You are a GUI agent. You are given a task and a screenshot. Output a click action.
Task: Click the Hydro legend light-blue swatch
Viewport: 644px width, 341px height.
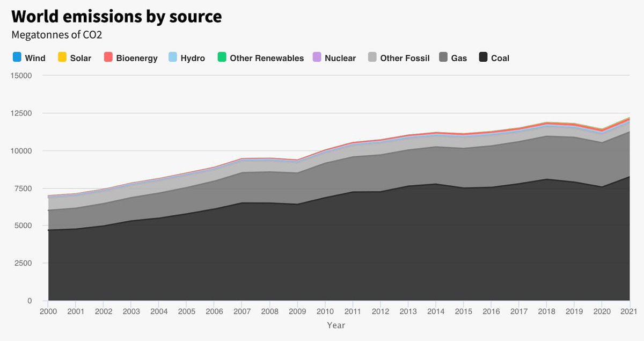172,57
